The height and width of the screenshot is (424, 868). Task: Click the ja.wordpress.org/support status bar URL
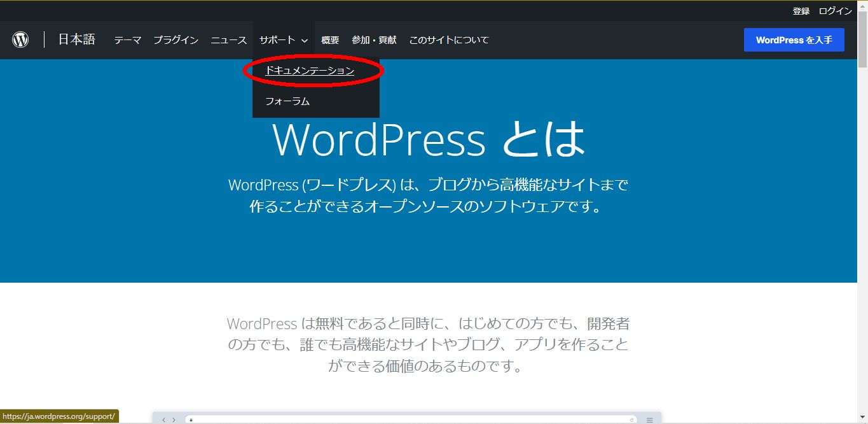coord(59,416)
